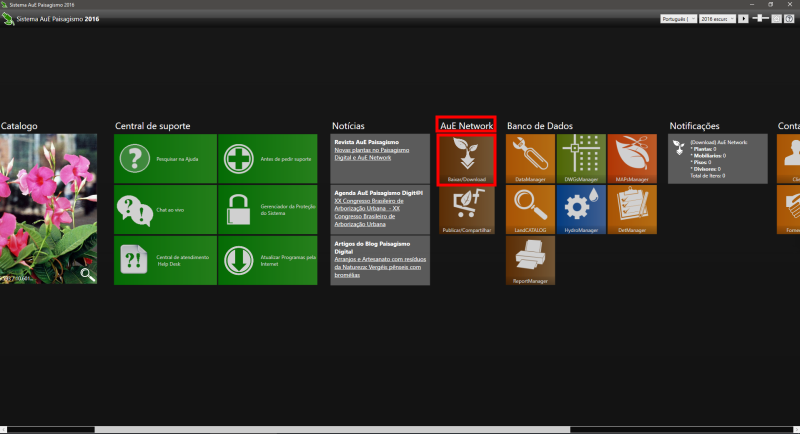Open the DWGsManager tile
Viewport: 800px width, 434px height.
click(581, 159)
